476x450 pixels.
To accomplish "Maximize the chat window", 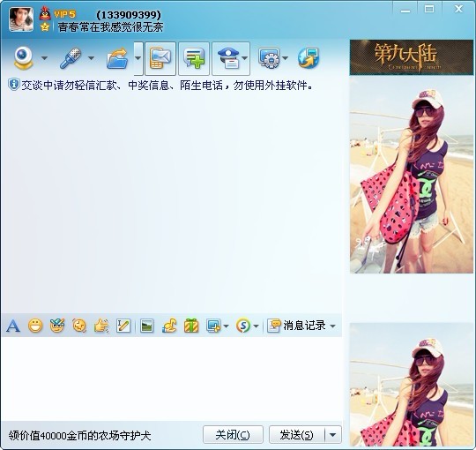I will [x=429, y=9].
